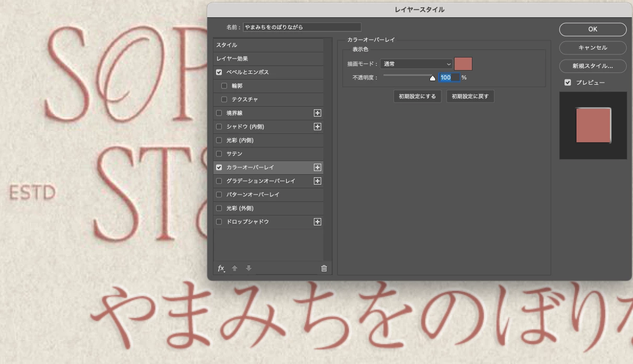Disable カラーオーバーレイ checkbox
Viewport: 633px width, 364px height.
click(x=219, y=167)
